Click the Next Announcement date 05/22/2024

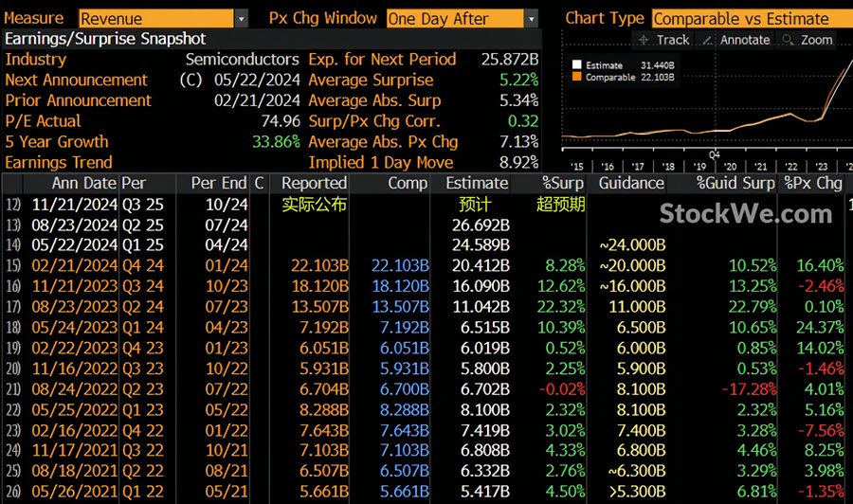click(x=257, y=80)
